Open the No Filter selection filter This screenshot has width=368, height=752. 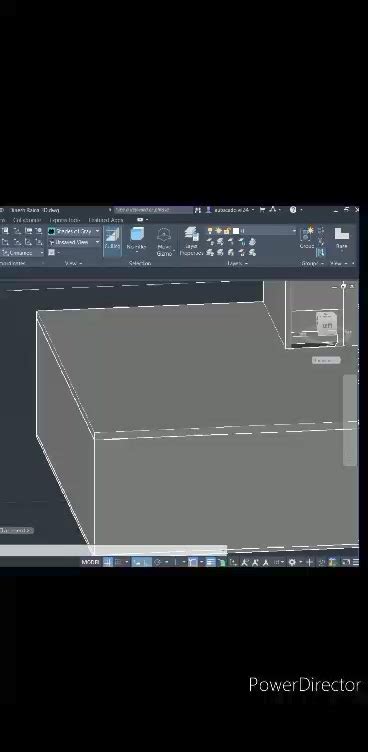pyautogui.click(x=137, y=240)
